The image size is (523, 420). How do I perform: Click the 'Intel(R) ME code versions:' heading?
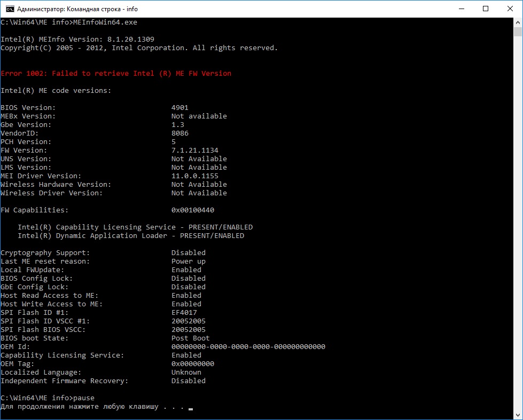[x=56, y=91]
